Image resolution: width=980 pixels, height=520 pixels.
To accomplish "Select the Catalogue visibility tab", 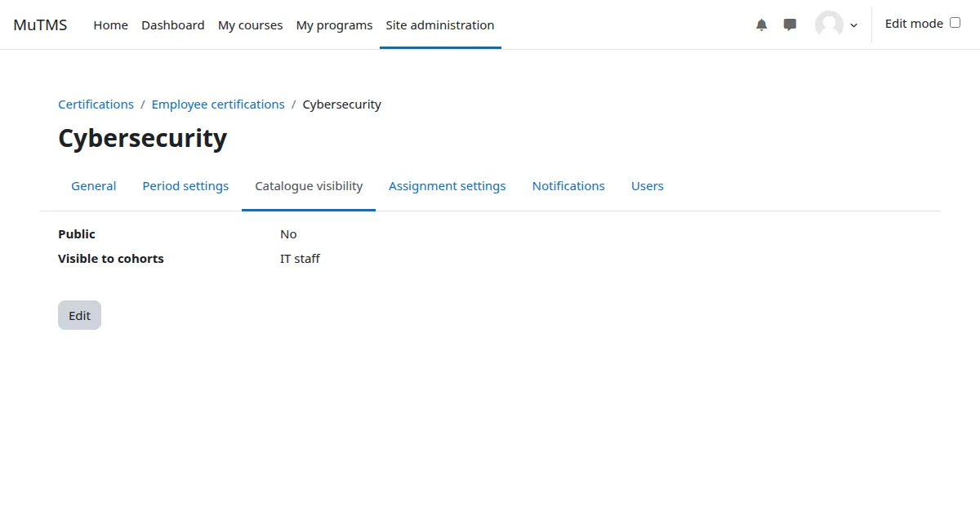I will coord(308,186).
